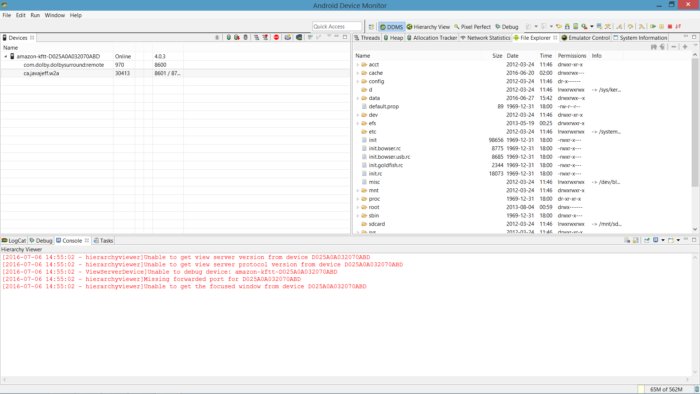
Task: Expand the data folder
Action: coord(358,98)
